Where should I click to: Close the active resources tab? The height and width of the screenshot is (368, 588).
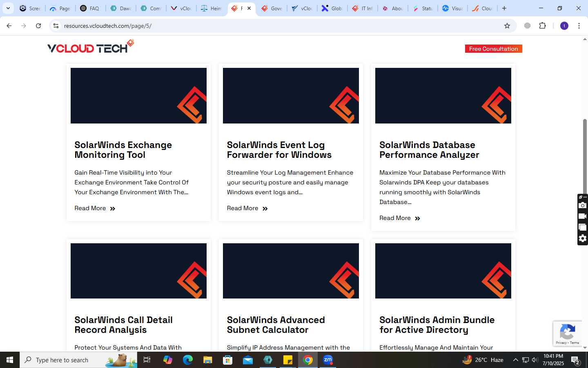click(x=249, y=8)
